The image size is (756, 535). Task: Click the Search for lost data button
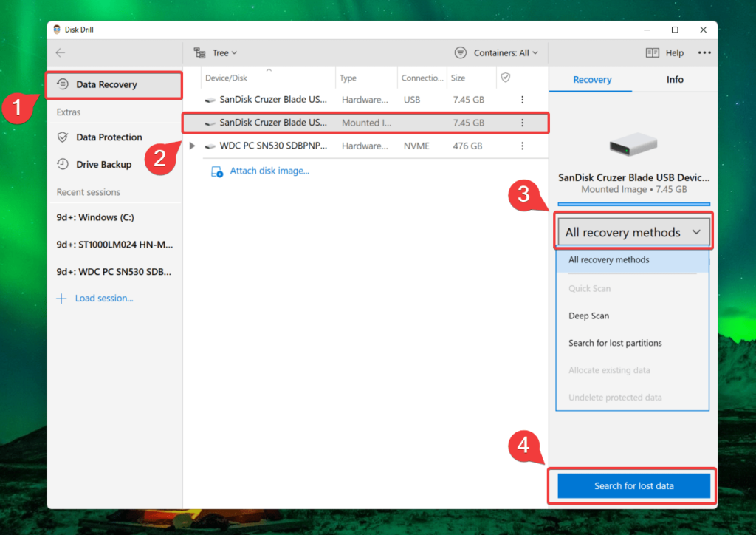[632, 485]
